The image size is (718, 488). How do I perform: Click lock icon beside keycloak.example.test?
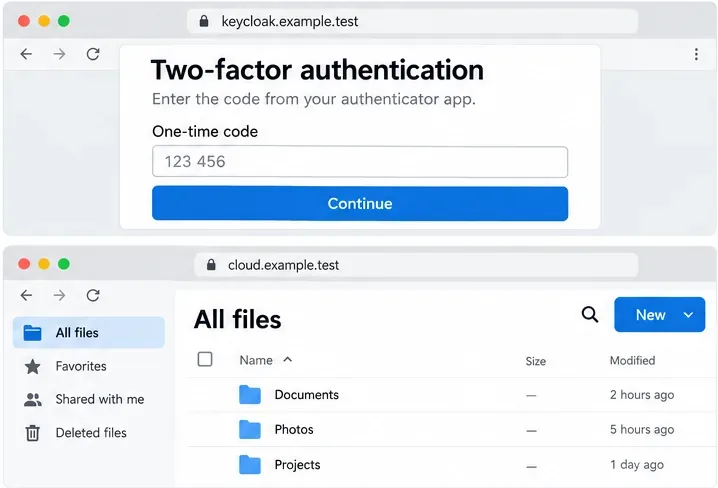click(x=204, y=21)
